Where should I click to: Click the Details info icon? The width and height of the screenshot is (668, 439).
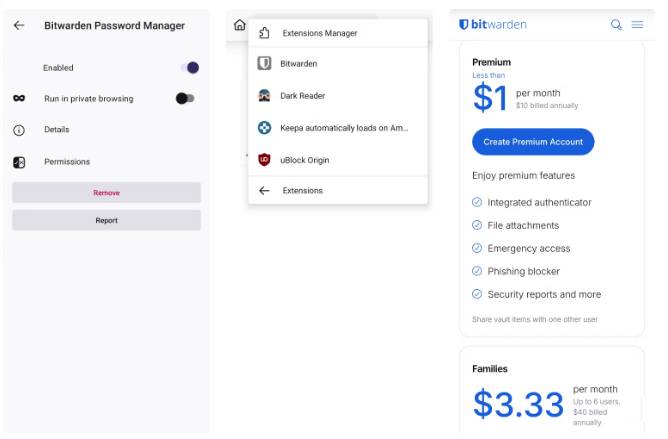[x=19, y=130]
